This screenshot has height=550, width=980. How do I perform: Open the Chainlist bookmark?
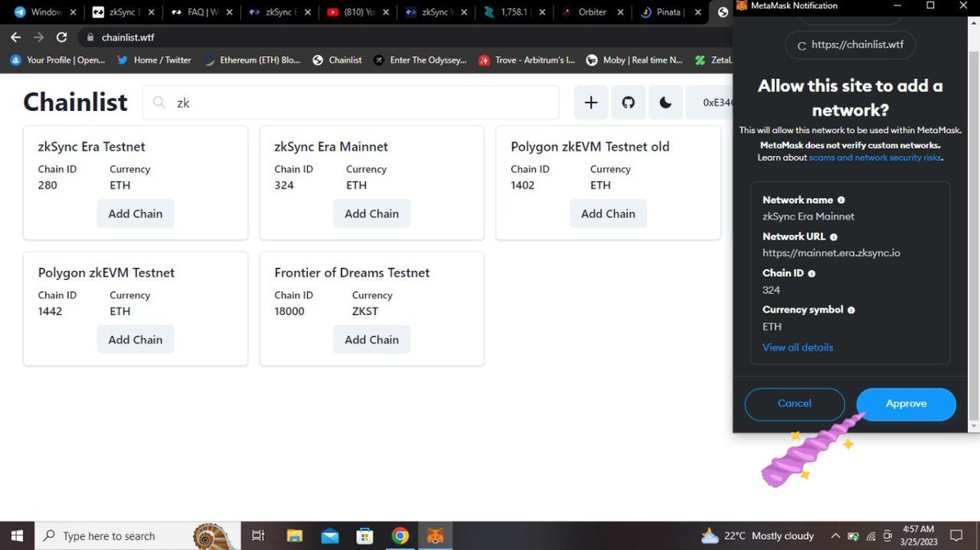click(337, 60)
